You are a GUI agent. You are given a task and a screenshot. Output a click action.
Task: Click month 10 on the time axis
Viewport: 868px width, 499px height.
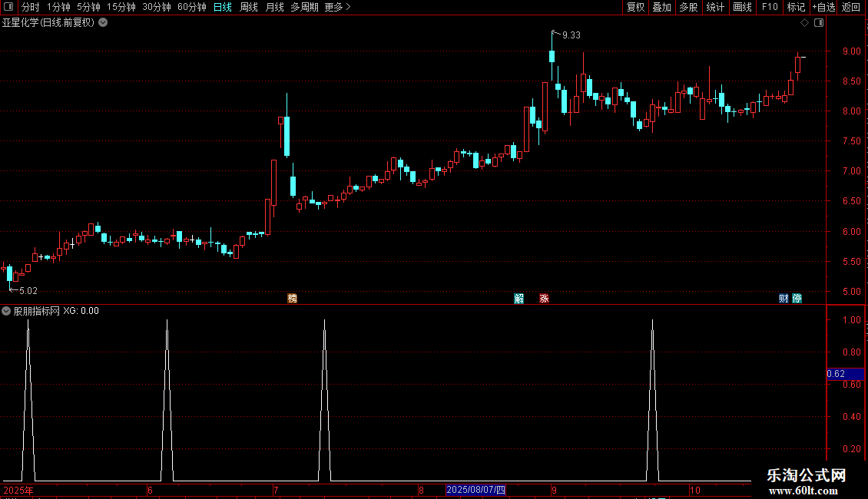pyautogui.click(x=694, y=490)
